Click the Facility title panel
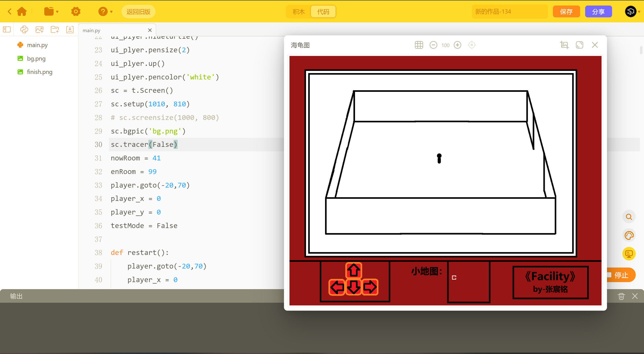Image resolution: width=644 pixels, height=354 pixels. point(550,282)
